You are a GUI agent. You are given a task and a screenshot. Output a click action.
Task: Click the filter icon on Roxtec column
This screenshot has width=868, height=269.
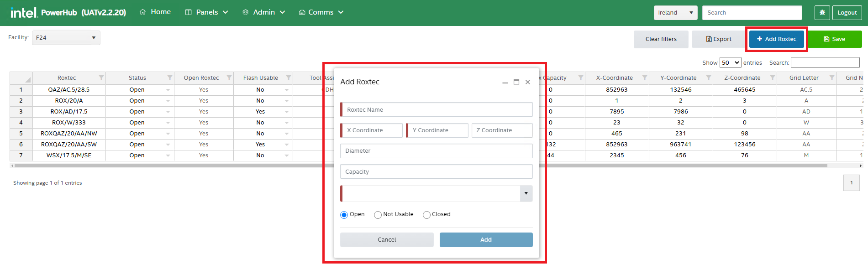pos(101,78)
